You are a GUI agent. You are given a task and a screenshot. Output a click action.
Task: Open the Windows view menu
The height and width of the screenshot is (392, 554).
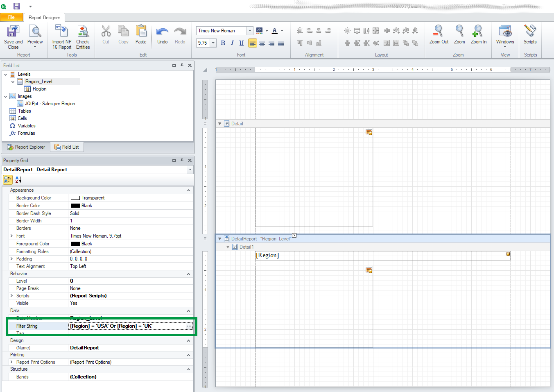pos(505,36)
